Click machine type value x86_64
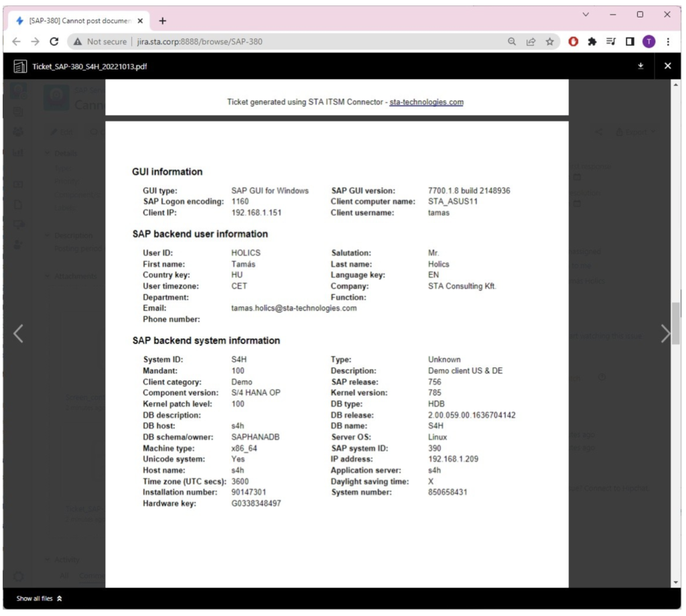 pos(244,448)
